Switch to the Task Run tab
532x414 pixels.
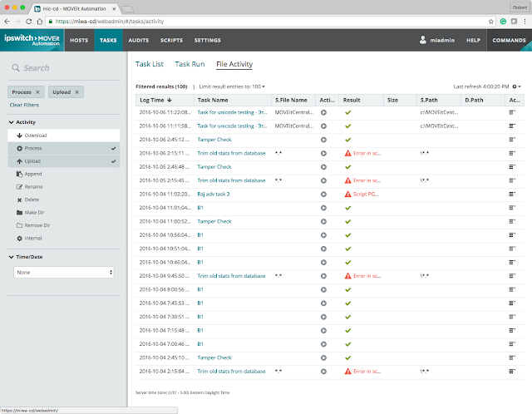pyautogui.click(x=190, y=64)
